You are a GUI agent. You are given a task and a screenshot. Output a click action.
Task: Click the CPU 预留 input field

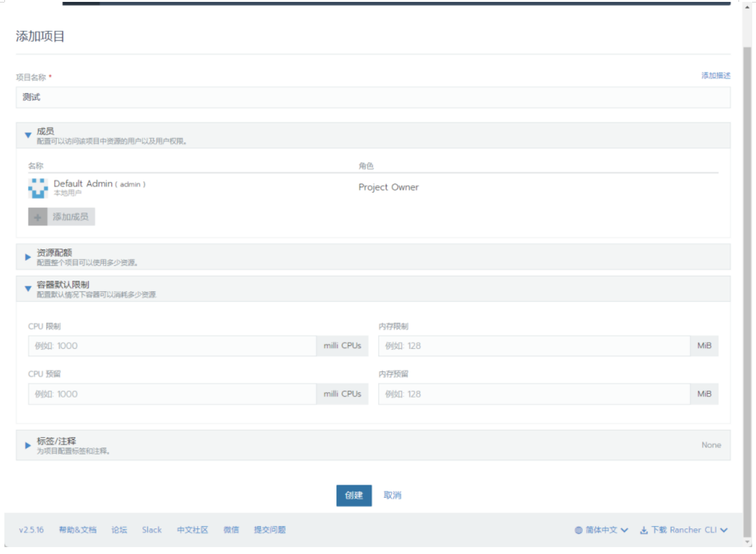[172, 394]
